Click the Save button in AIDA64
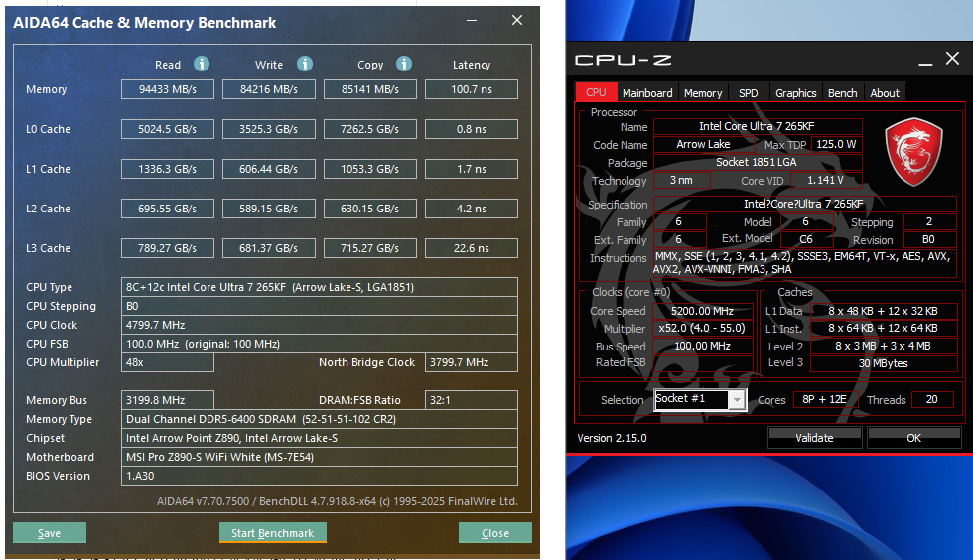 [49, 532]
